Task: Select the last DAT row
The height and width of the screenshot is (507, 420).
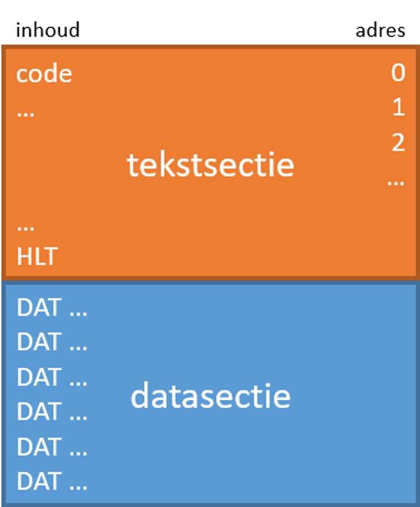Action: 52,482
